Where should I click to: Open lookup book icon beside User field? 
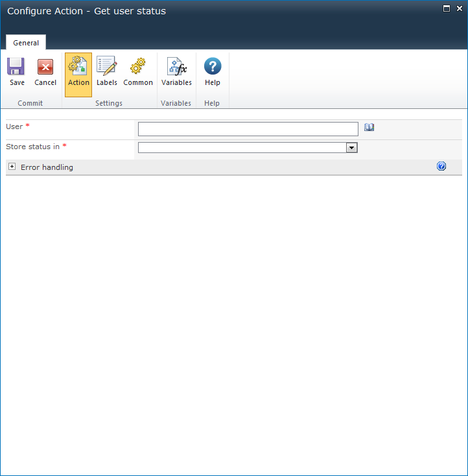(x=369, y=127)
